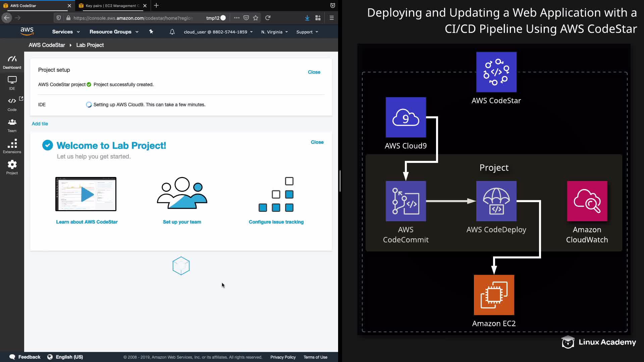
Task: Switch to Key pairs EC2 tab
Action: point(111,6)
